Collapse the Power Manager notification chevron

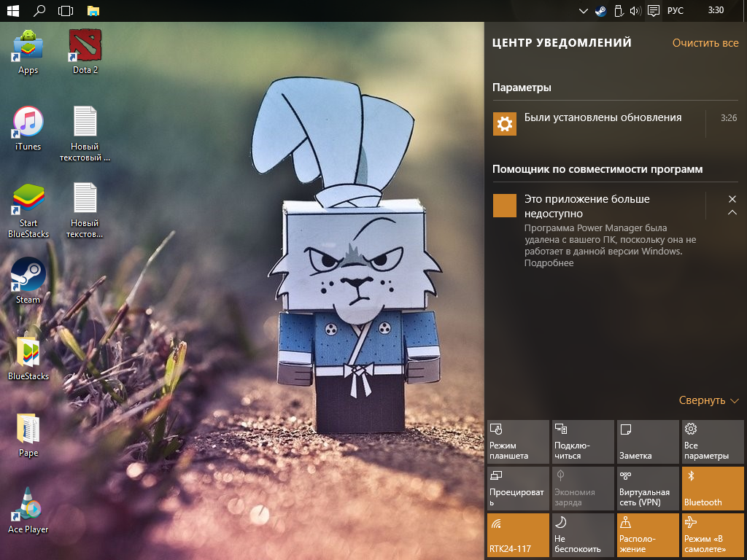click(732, 213)
